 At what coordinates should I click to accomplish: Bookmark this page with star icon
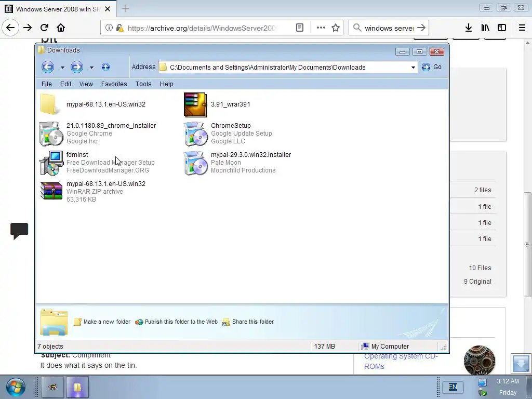[336, 28]
